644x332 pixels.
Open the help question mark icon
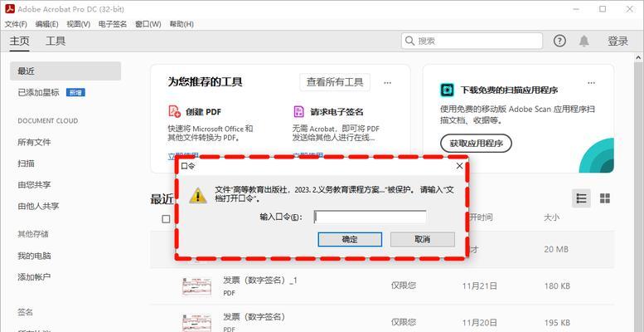click(559, 41)
